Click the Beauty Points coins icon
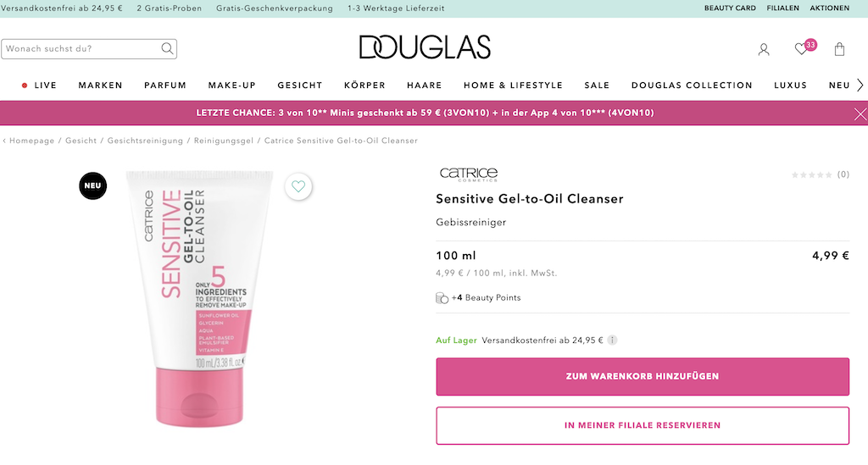The height and width of the screenshot is (465, 868). [442, 298]
